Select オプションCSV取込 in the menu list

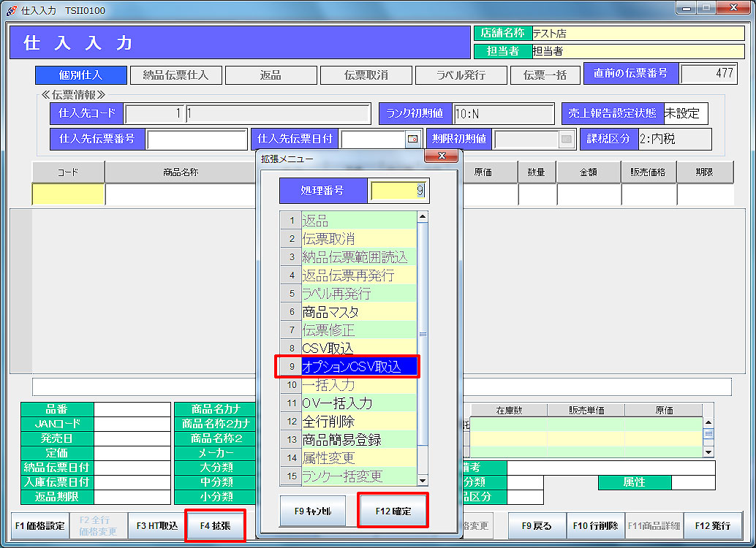tap(358, 367)
